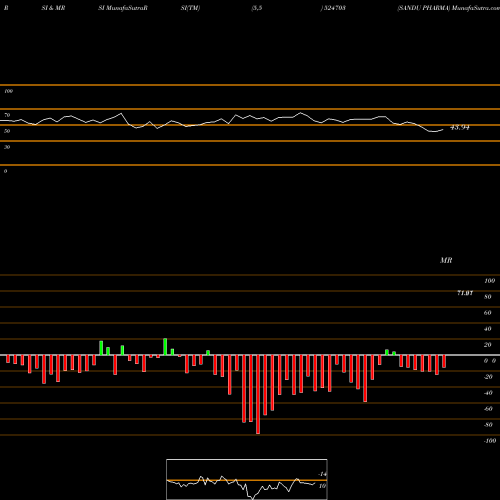Click the MRSI value 71.07 label

[x=465, y=293]
